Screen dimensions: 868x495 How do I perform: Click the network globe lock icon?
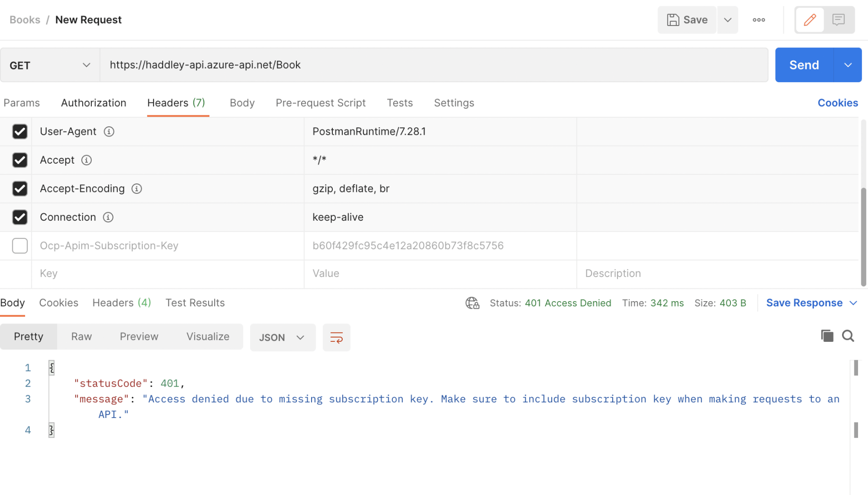472,303
